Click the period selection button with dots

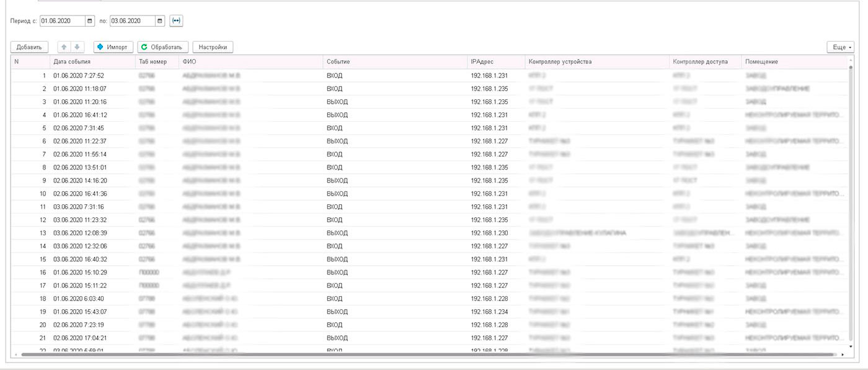click(x=177, y=21)
